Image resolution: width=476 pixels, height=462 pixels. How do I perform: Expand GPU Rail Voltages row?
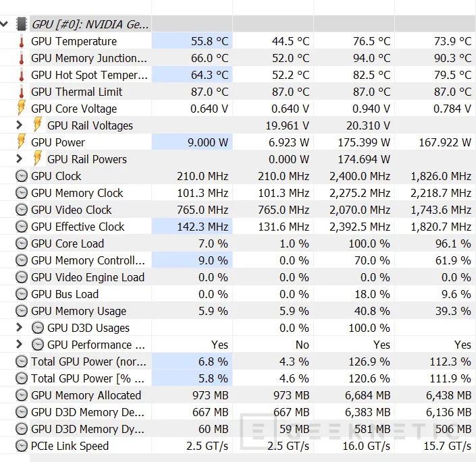pyautogui.click(x=19, y=125)
